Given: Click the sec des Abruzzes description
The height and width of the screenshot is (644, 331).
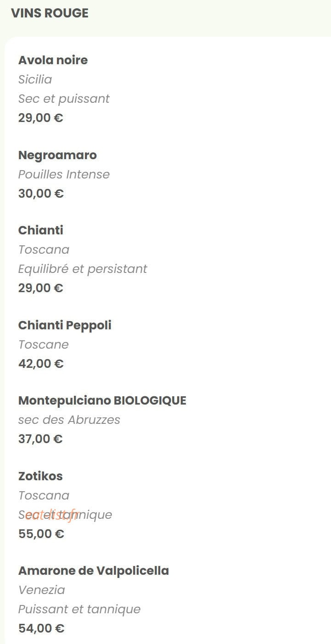Looking at the screenshot, I should (x=69, y=420).
